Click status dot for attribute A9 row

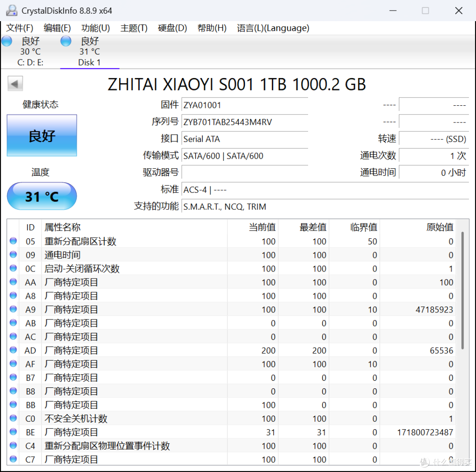pos(13,309)
